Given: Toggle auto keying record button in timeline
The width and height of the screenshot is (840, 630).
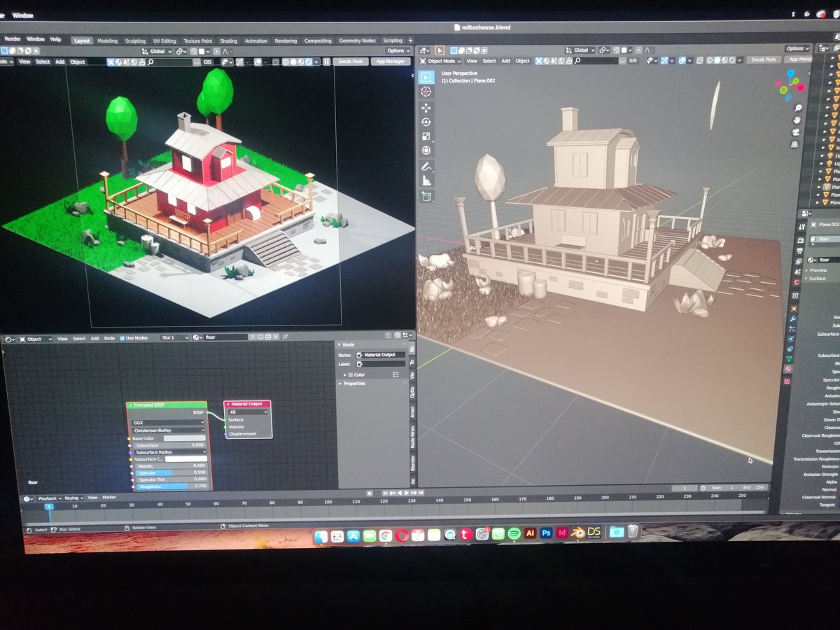Looking at the screenshot, I should tap(369, 493).
